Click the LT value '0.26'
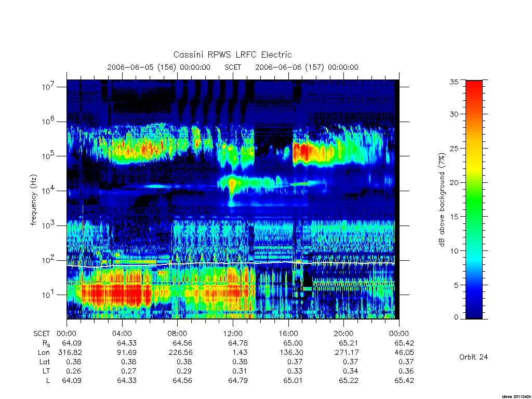This screenshot has height=399, width=532. pyautogui.click(x=74, y=371)
